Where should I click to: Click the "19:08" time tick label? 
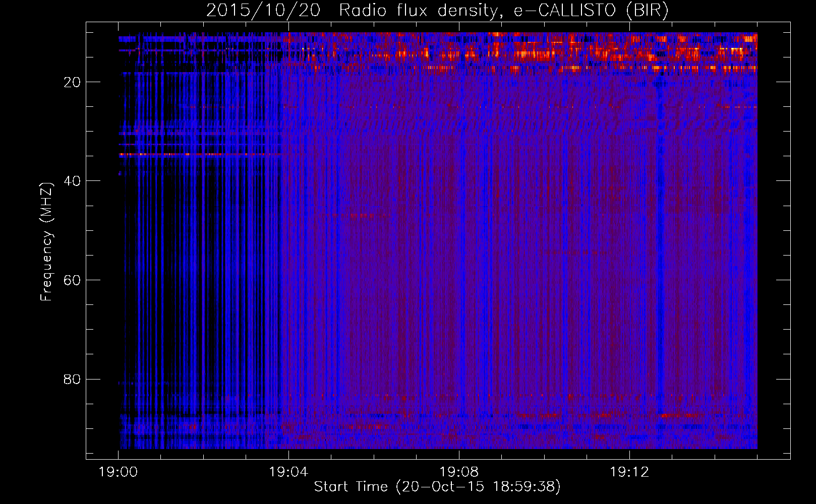click(x=459, y=472)
